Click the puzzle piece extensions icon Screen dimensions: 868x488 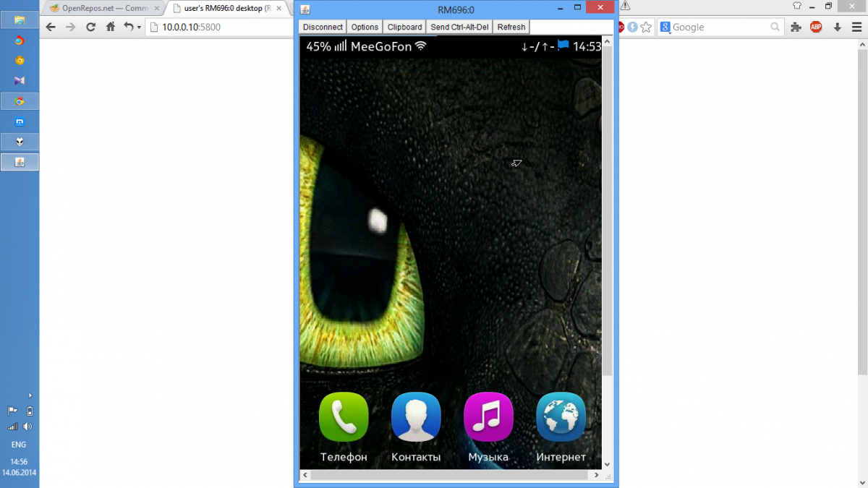pyautogui.click(x=796, y=27)
